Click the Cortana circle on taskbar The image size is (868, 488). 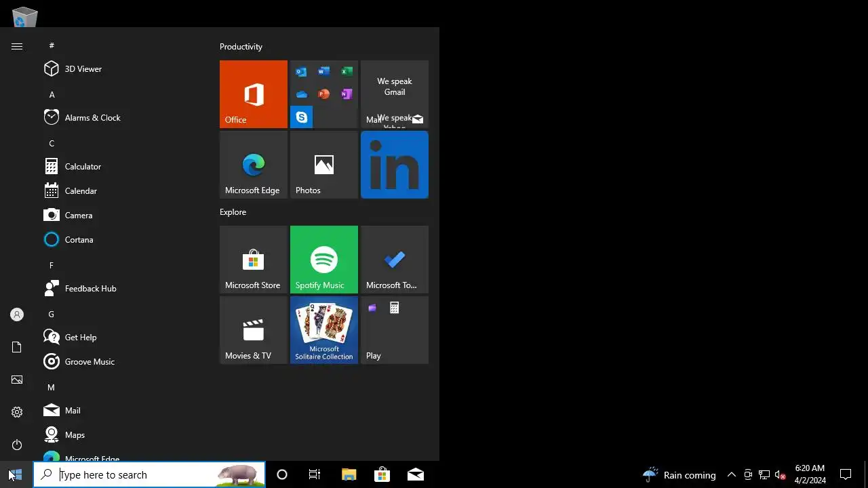pos(282,474)
